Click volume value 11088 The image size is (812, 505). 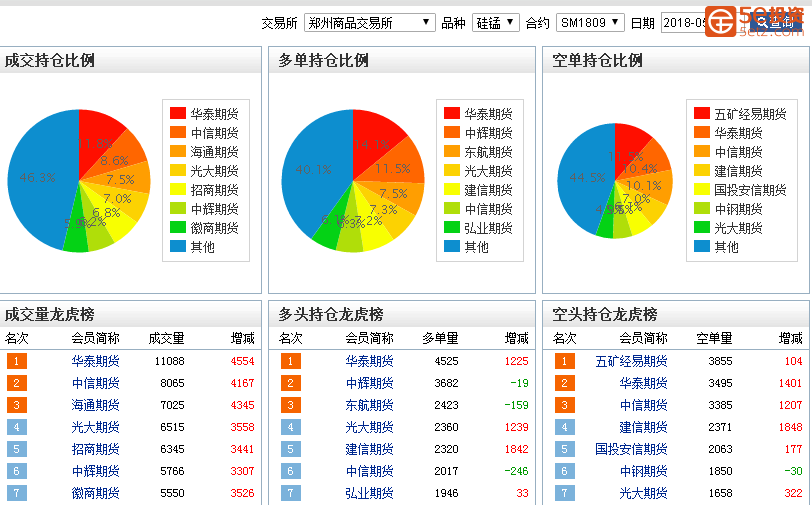pos(169,361)
